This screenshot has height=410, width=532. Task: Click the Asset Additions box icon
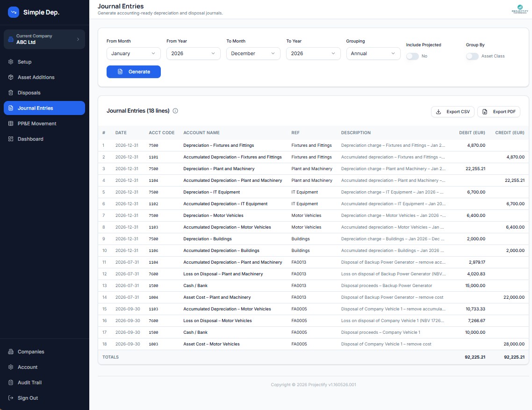click(x=11, y=77)
